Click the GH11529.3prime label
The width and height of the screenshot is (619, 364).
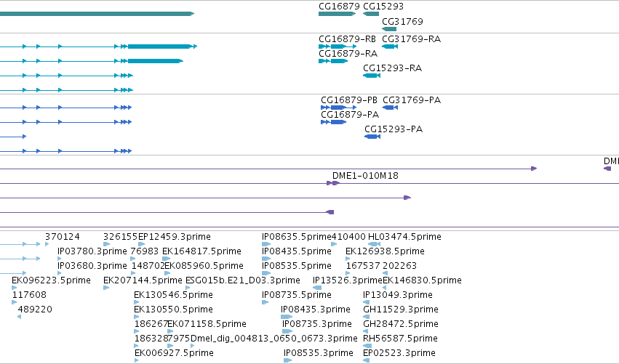point(401,310)
